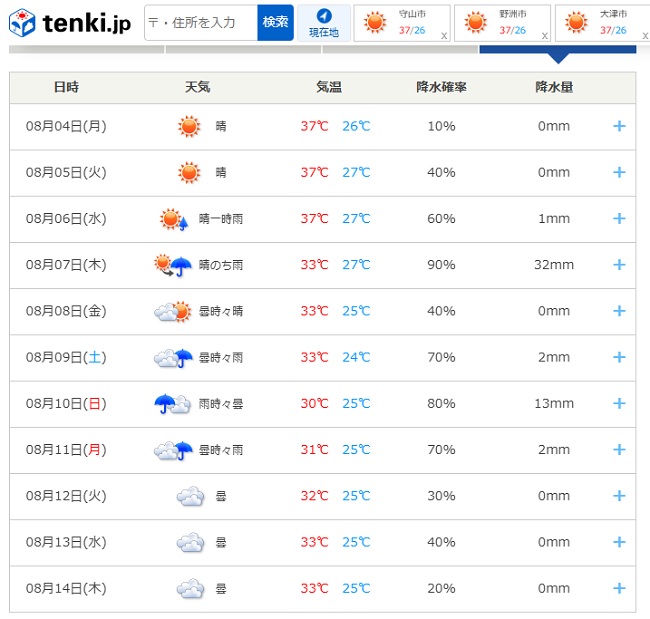Select the active dark blue forecast tab
Image resolution: width=650 pixels, height=619 pixels.
pyautogui.click(x=557, y=49)
